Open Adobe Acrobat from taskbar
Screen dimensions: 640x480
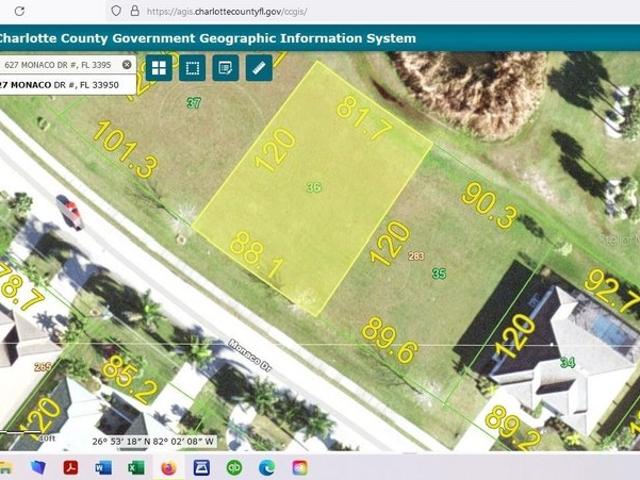(71, 467)
